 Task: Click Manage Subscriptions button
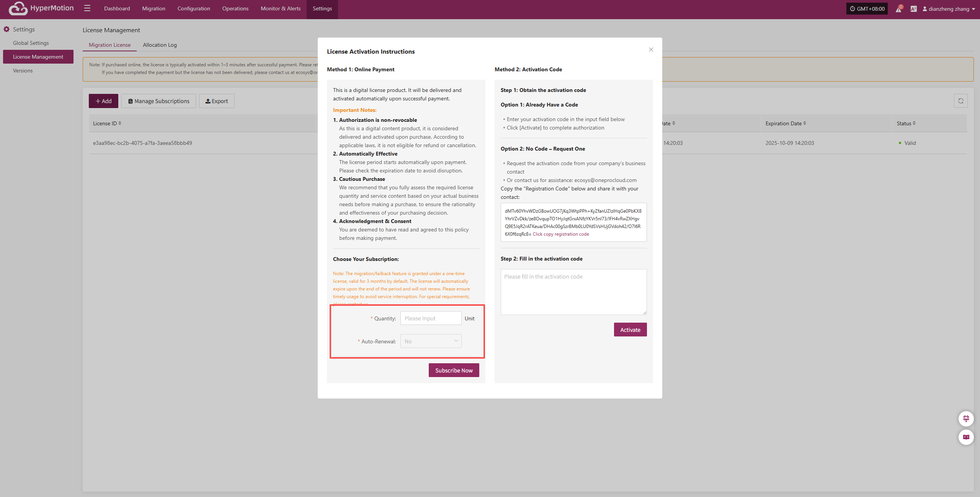pos(158,101)
